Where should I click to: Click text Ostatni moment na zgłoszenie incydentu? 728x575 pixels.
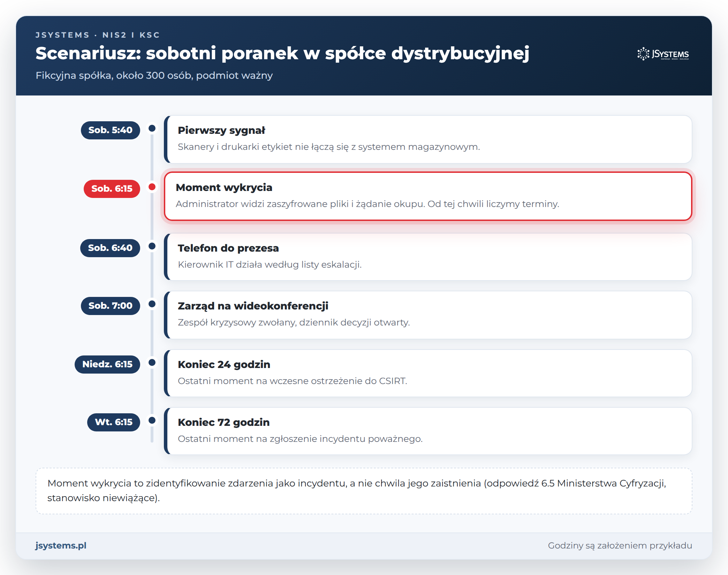tap(300, 439)
